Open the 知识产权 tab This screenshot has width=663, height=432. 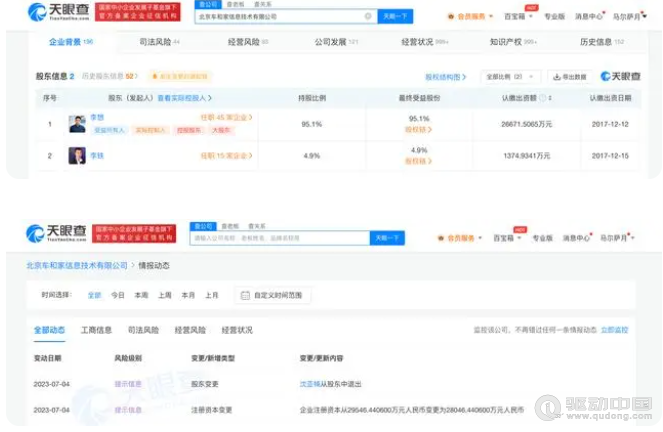(513, 42)
